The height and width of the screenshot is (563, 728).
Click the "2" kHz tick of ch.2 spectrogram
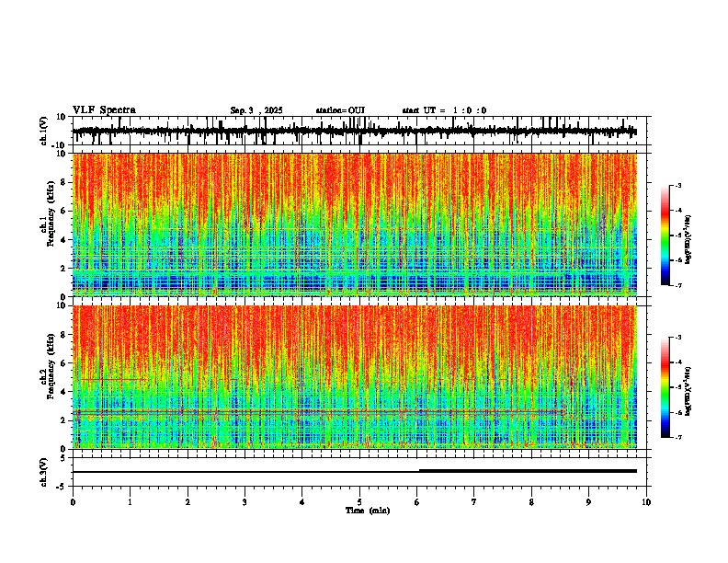click(x=63, y=420)
